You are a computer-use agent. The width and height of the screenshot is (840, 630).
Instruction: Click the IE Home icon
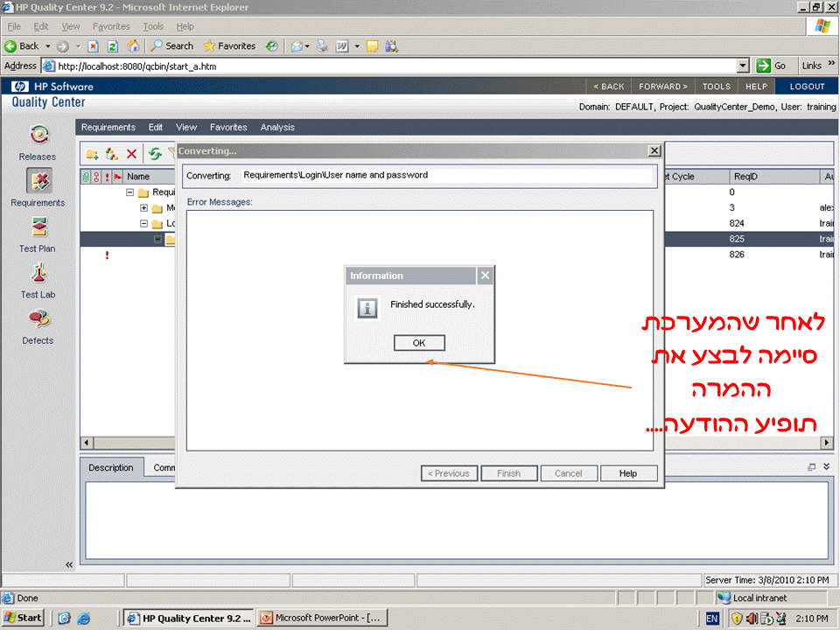pyautogui.click(x=133, y=46)
